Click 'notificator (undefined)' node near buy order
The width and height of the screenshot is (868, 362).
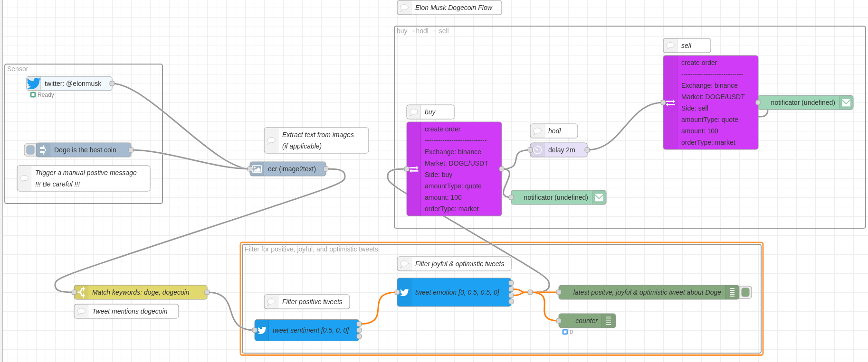(x=559, y=197)
